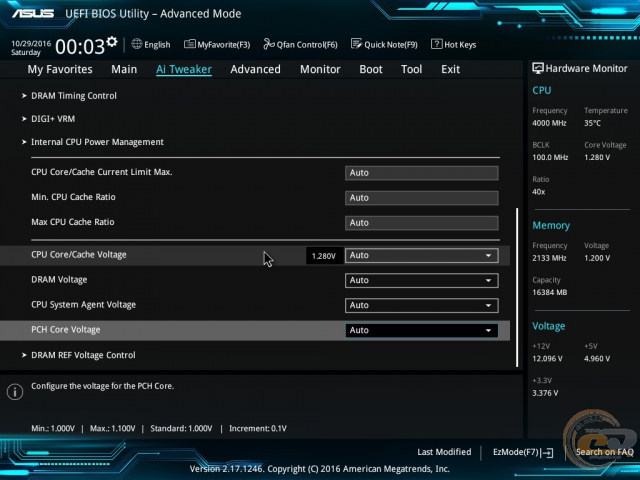
Task: Click CPU Frequency value 4000 MHz
Action: pos(549,123)
